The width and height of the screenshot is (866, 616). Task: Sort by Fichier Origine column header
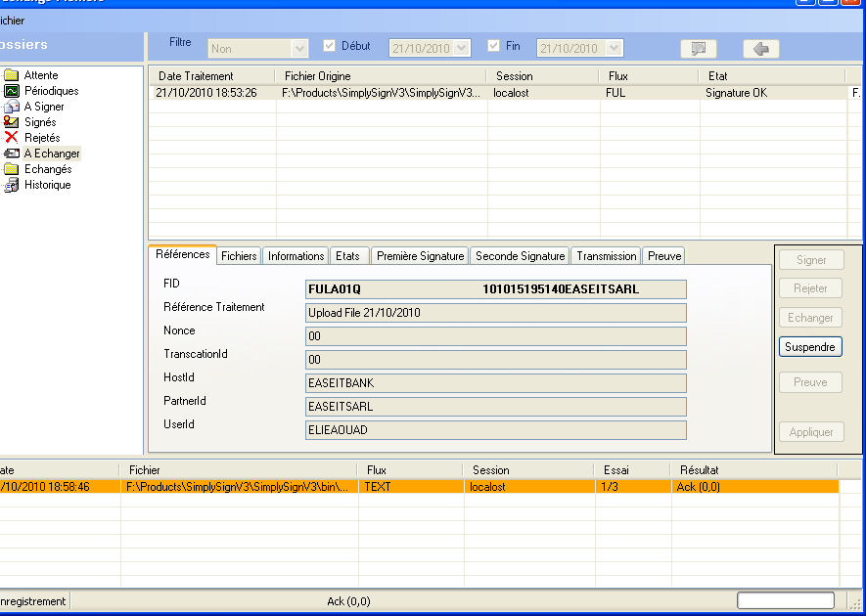point(382,76)
